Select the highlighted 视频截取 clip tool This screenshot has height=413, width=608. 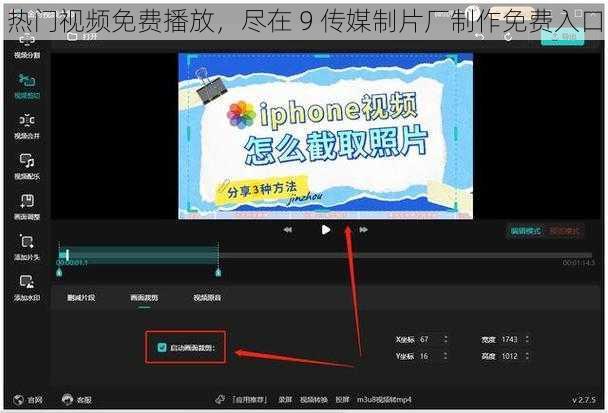pyautogui.click(x=27, y=87)
